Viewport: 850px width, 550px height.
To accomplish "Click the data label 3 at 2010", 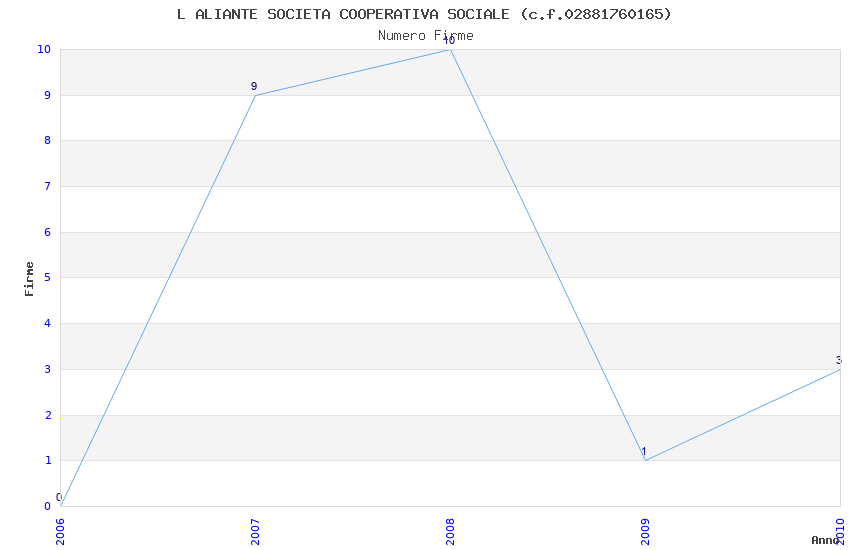I will 839,360.
